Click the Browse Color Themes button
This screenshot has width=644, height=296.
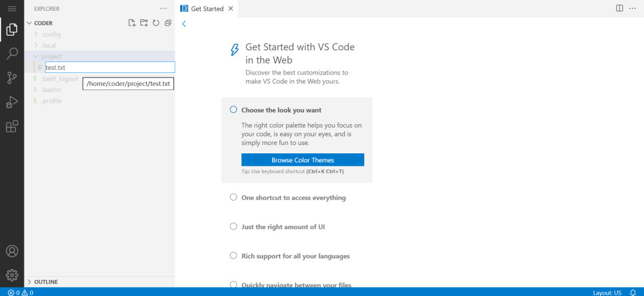coord(302,160)
